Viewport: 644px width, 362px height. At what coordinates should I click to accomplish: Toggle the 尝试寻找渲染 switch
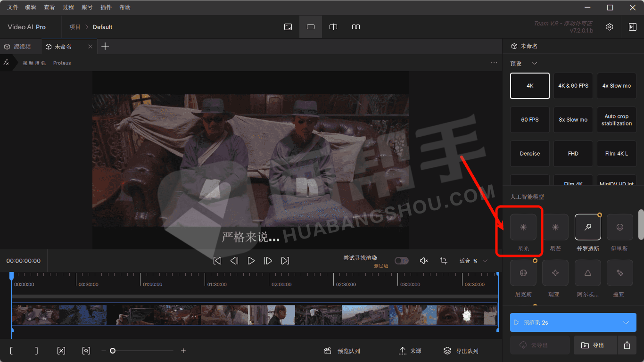pyautogui.click(x=401, y=261)
